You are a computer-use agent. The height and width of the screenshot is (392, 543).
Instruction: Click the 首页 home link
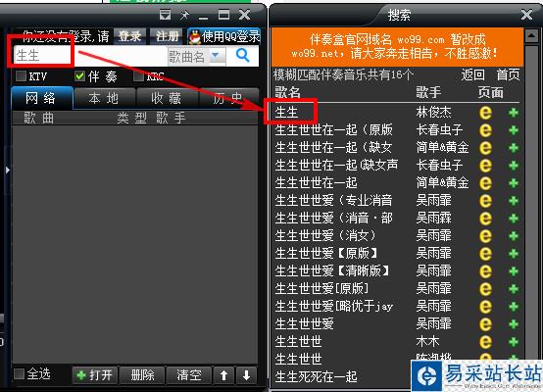pos(508,74)
